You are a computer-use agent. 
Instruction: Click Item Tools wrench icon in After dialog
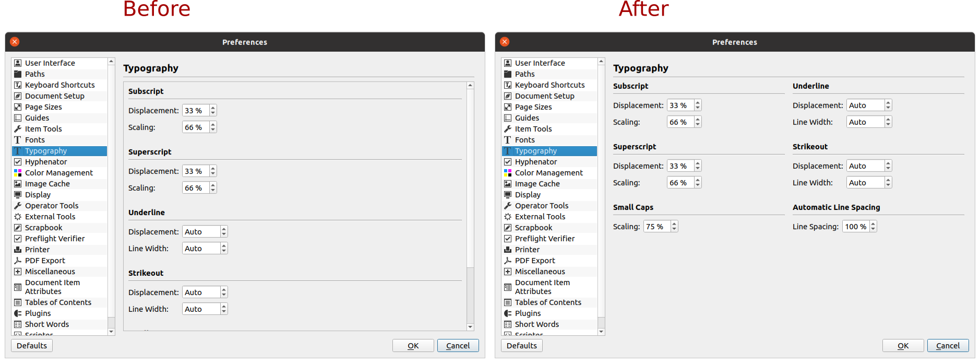coord(508,129)
